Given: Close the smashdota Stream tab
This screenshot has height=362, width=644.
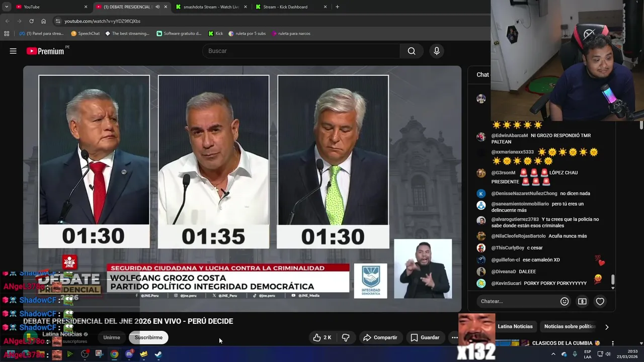Looking at the screenshot, I should [246, 7].
